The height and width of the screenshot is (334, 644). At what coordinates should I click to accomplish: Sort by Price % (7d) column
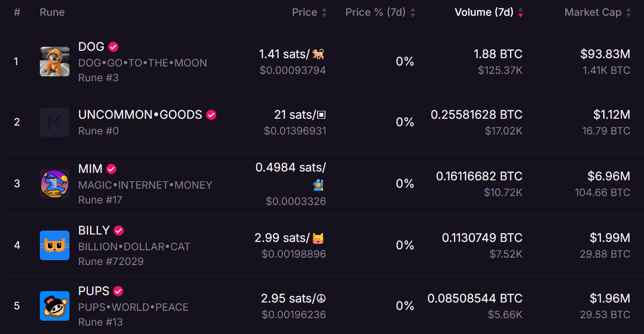click(x=381, y=12)
